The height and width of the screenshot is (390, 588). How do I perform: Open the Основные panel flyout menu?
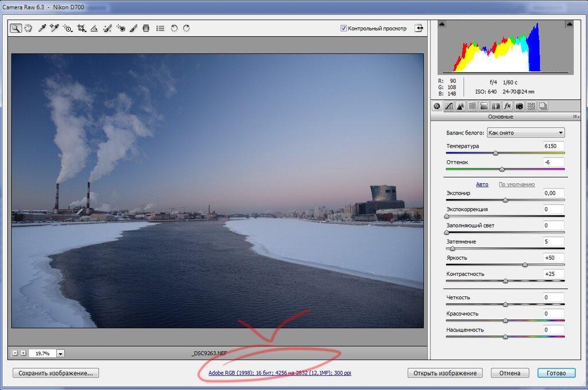[x=576, y=117]
